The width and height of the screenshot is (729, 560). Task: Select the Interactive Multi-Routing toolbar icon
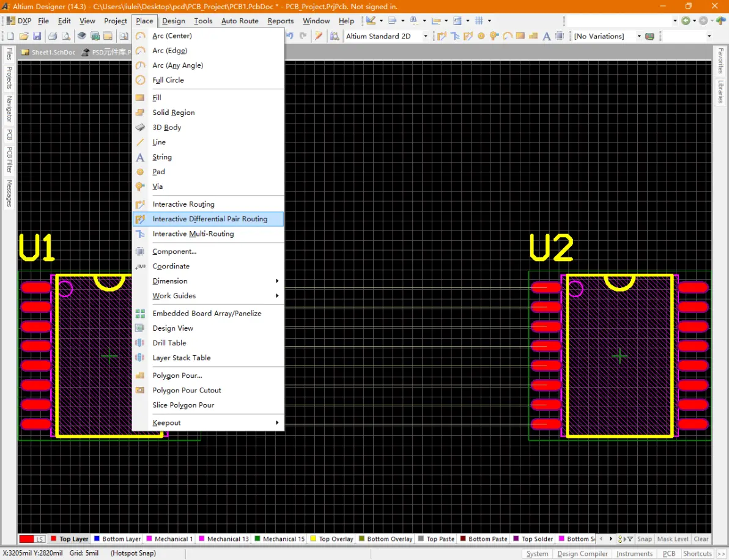455,36
